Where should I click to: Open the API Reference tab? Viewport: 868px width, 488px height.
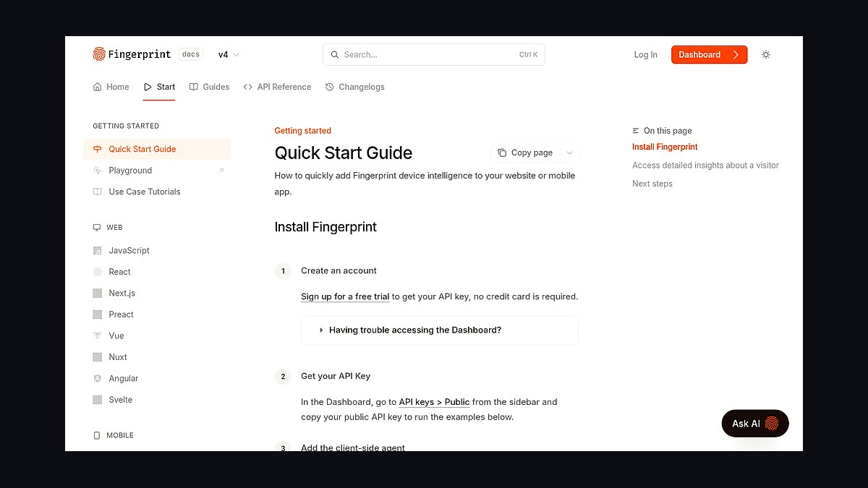[278, 87]
